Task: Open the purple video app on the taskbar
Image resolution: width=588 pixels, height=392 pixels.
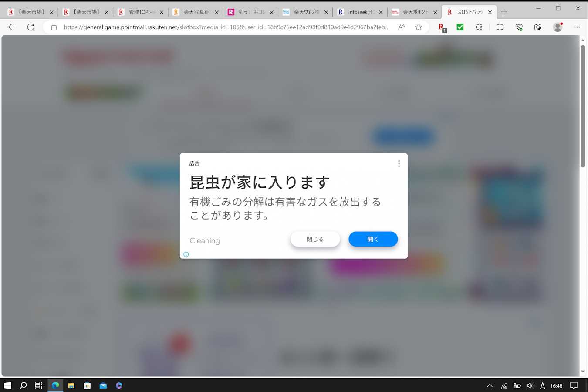Action: point(119,385)
